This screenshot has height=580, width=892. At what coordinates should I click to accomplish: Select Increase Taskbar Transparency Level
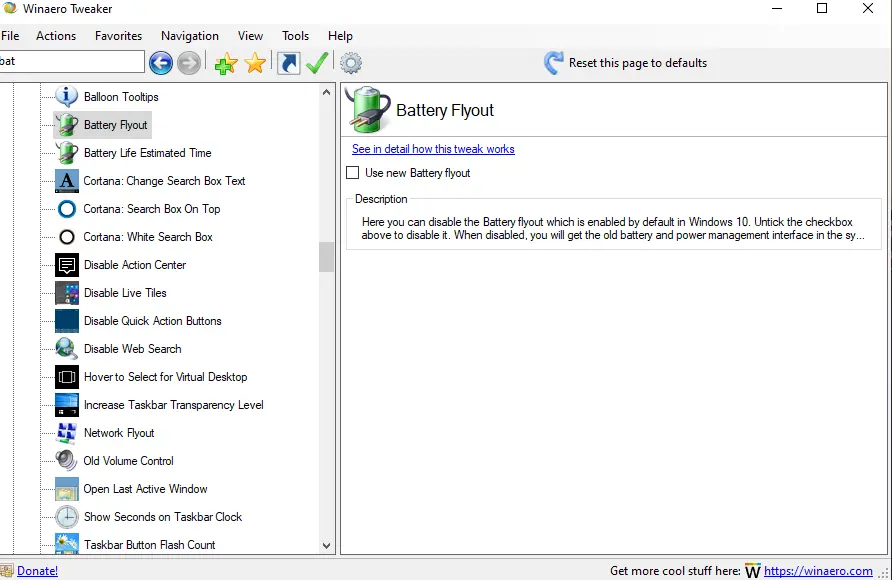[174, 405]
